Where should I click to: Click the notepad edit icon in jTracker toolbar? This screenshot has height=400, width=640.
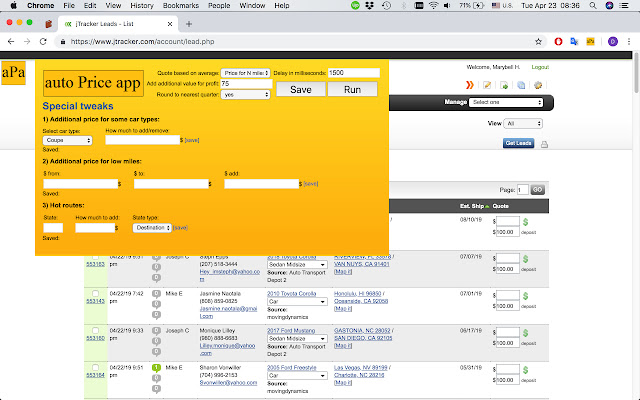coord(487,85)
